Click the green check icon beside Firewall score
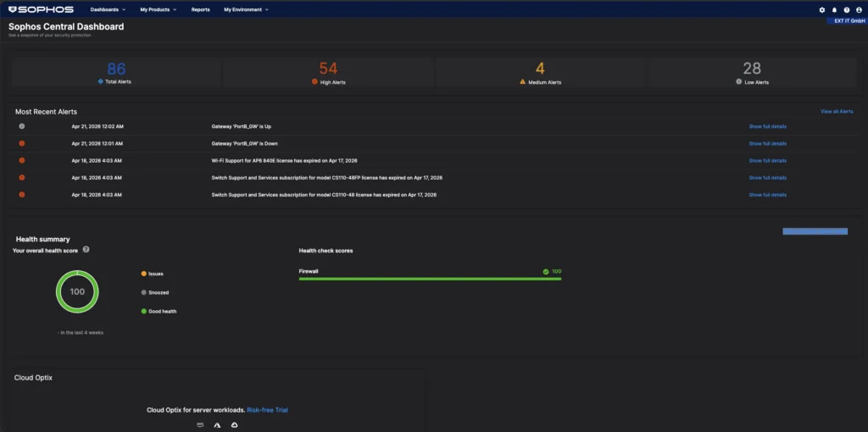868x432 pixels. (546, 272)
